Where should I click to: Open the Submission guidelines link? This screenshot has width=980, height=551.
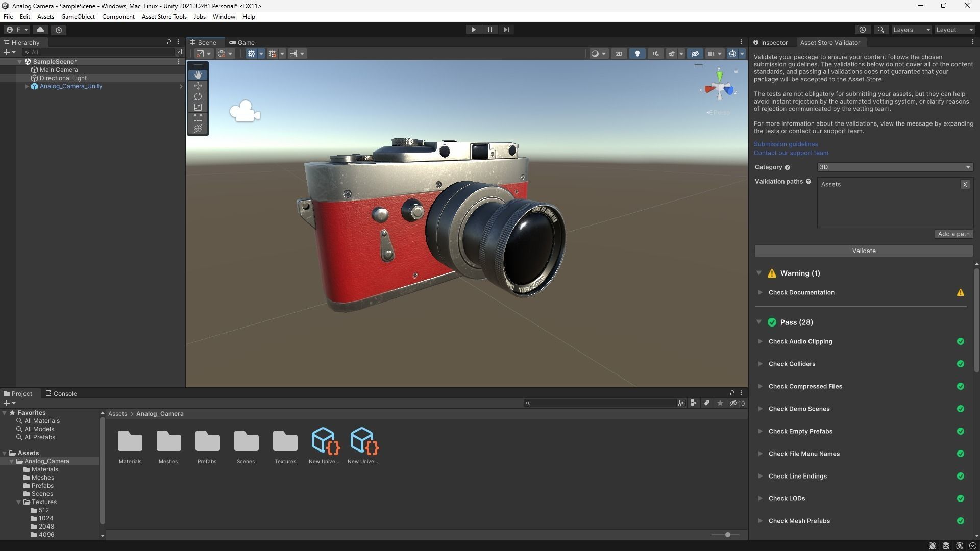pos(786,144)
